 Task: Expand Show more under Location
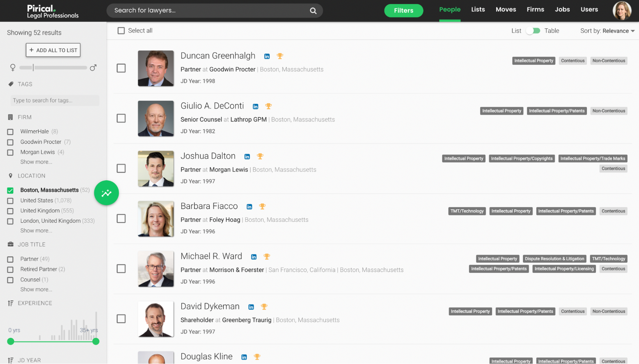(36, 231)
